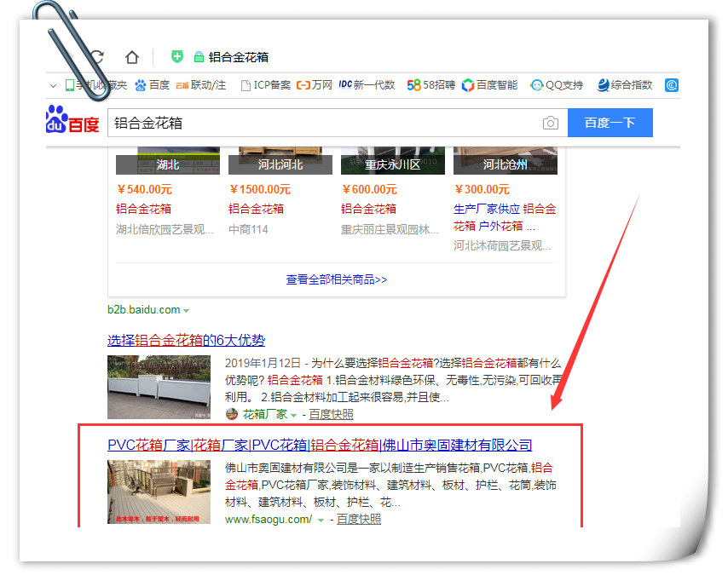Open 百度快照 beside www.fsaogu.com/
Screen dimensions: 728x581
point(359,520)
